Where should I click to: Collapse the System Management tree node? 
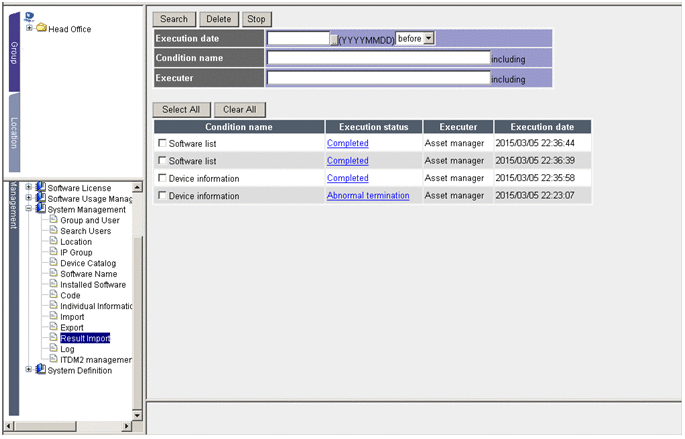[29, 210]
